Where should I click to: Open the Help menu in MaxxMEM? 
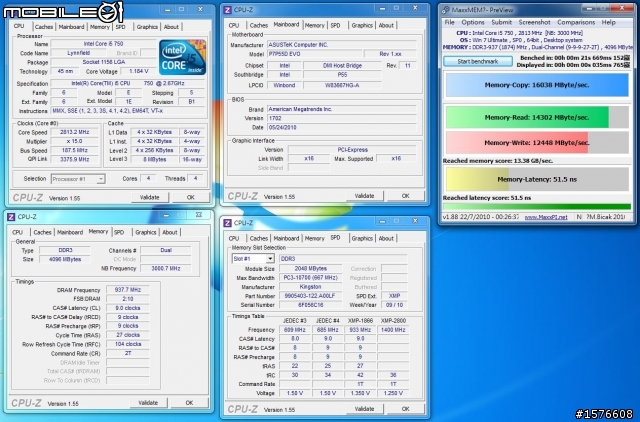coord(609,22)
